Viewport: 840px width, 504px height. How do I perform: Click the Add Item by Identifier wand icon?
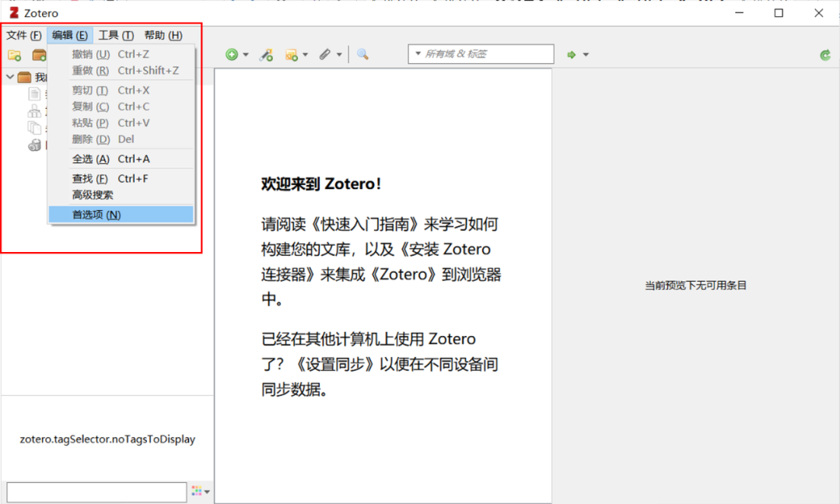pos(266,54)
